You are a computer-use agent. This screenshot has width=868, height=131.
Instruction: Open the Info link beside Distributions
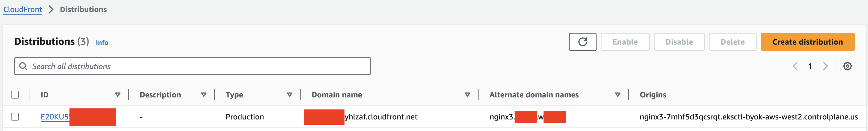[102, 42]
